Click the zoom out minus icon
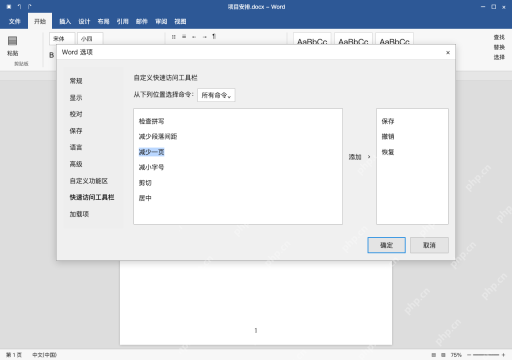Screen dimensions: 512x360 [469, 355]
